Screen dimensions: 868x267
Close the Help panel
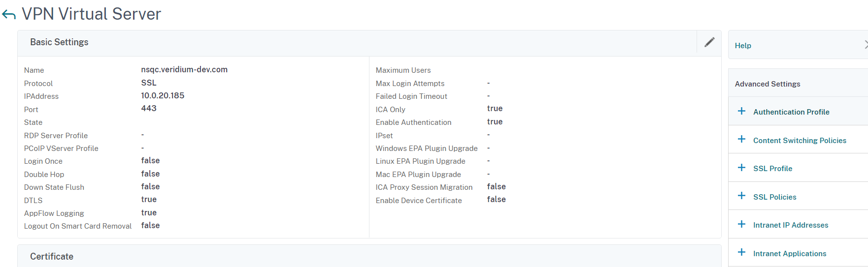865,45
